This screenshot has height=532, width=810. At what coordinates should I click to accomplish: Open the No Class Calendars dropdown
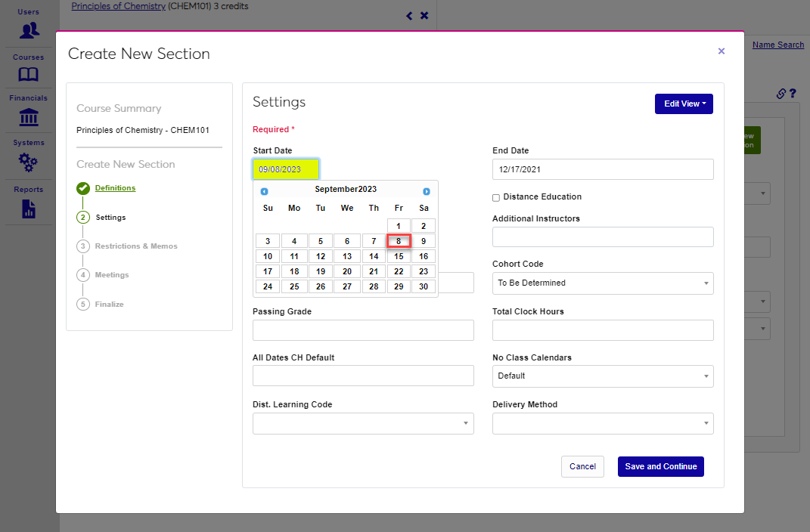pos(602,376)
